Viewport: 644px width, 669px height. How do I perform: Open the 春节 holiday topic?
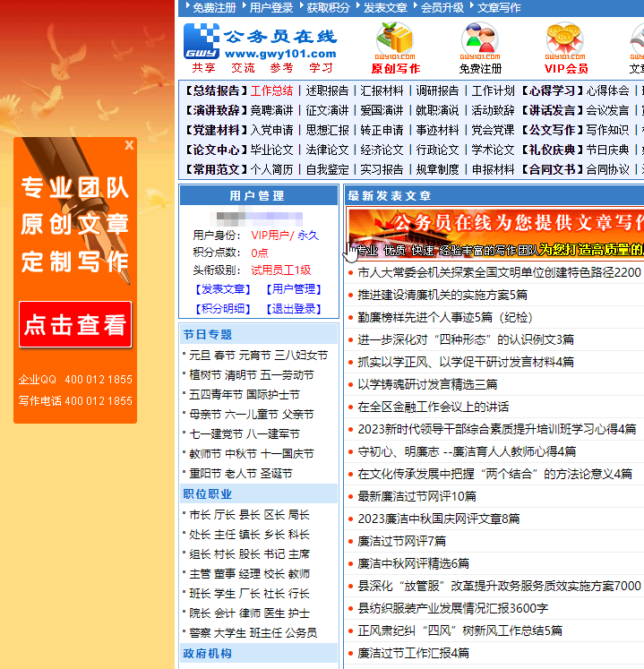click(x=225, y=356)
